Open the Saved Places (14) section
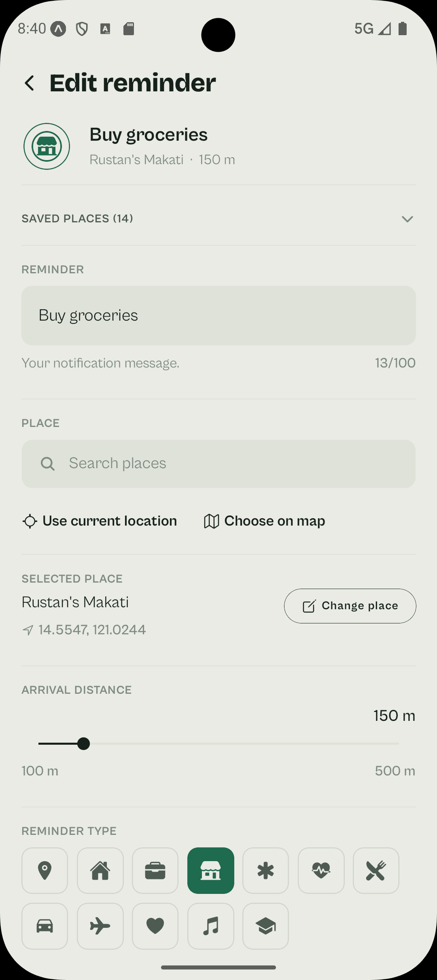 tap(218, 219)
